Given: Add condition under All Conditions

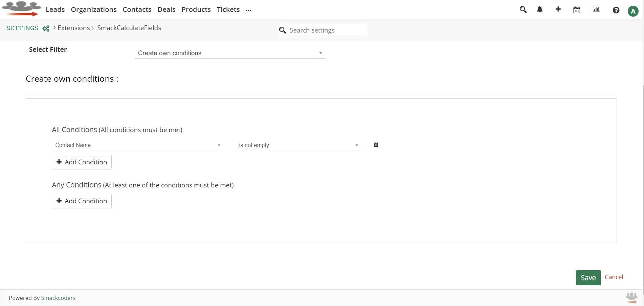Looking at the screenshot, I should 81,162.
